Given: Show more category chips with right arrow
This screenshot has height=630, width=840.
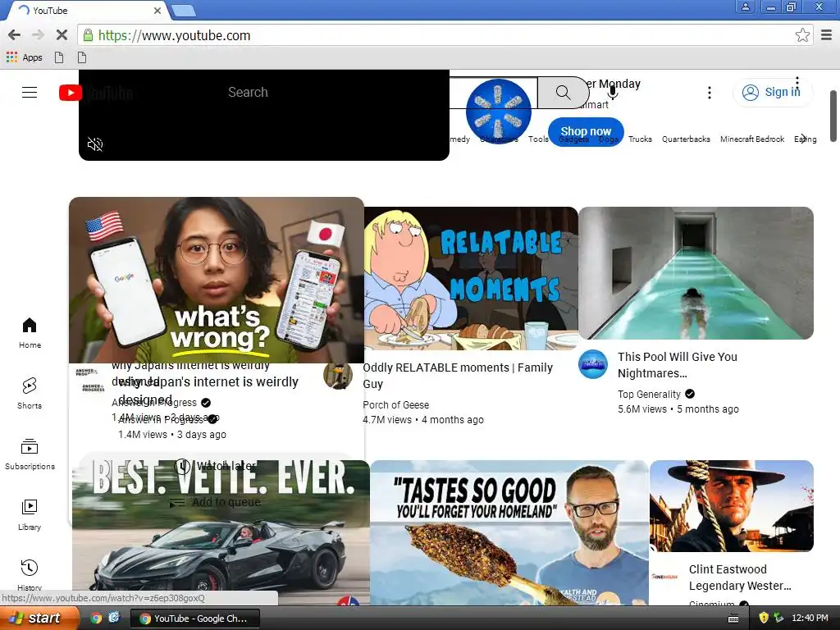Looking at the screenshot, I should (x=804, y=139).
